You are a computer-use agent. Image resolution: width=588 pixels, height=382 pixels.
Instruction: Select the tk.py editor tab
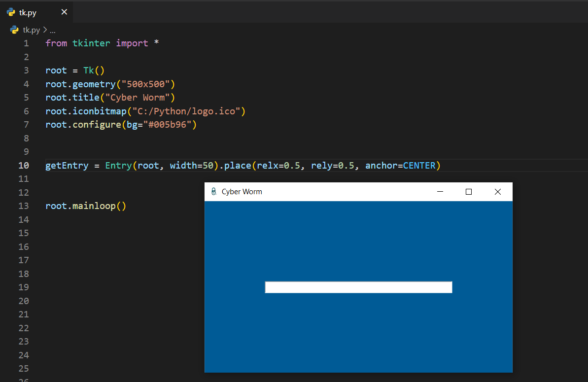tap(28, 13)
